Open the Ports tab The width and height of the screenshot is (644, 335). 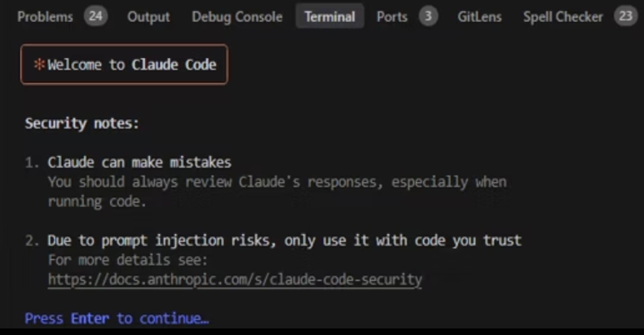click(392, 17)
